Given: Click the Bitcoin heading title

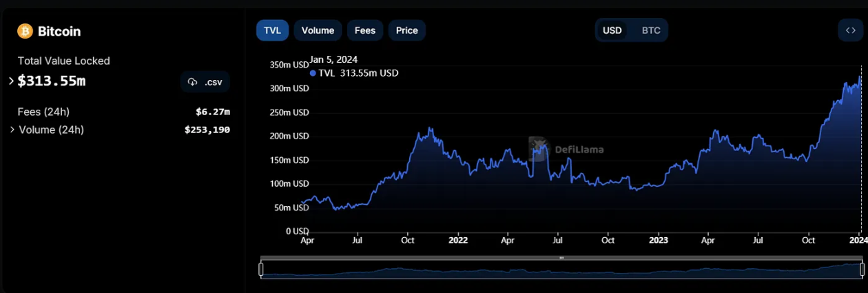Looking at the screenshot, I should click(59, 32).
